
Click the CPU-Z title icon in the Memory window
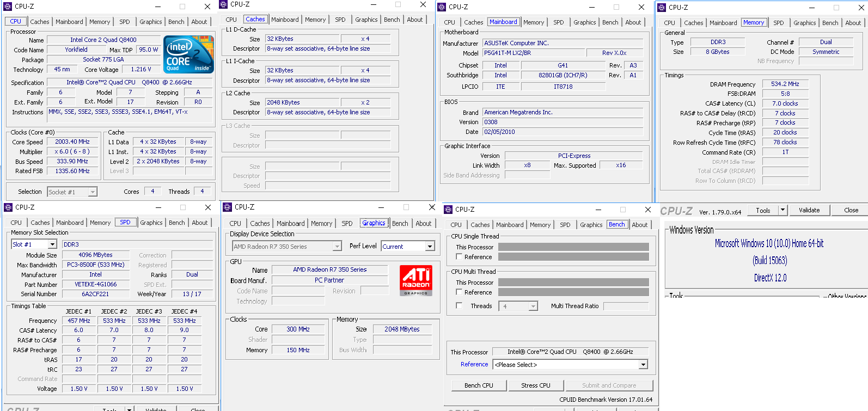point(662,8)
